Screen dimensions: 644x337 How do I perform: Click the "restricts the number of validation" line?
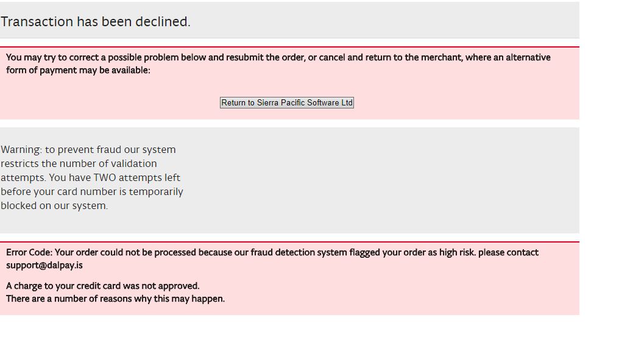(79, 164)
